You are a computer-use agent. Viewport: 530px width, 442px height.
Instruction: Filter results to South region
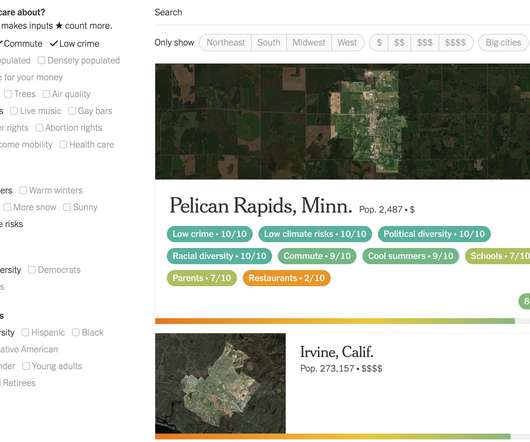pyautogui.click(x=269, y=43)
